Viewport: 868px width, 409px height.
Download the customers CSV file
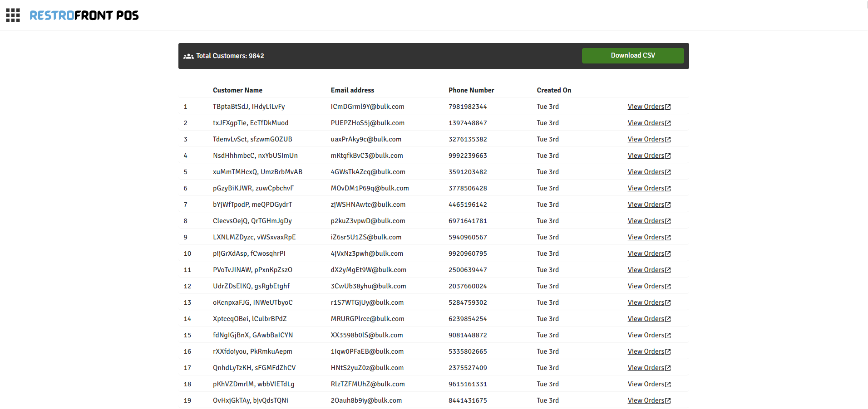pyautogui.click(x=633, y=55)
